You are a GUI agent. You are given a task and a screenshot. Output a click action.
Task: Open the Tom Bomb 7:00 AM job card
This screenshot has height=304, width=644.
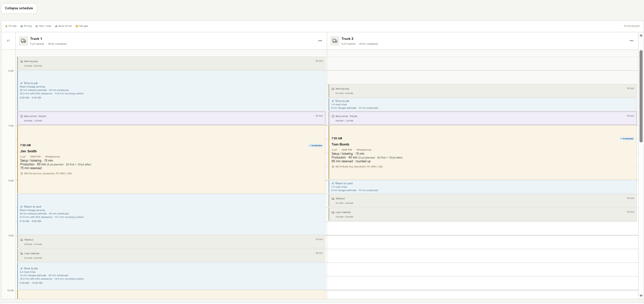pyautogui.click(x=482, y=152)
